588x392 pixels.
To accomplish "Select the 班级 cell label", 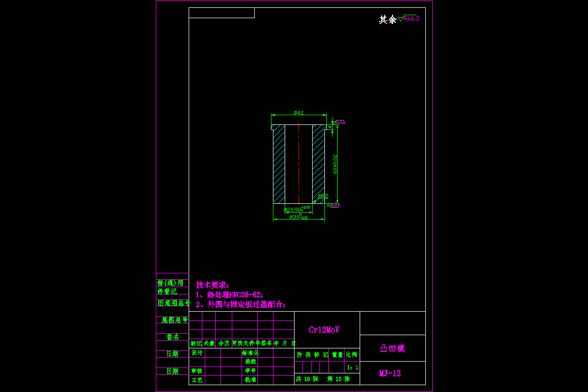I will click(250, 362).
